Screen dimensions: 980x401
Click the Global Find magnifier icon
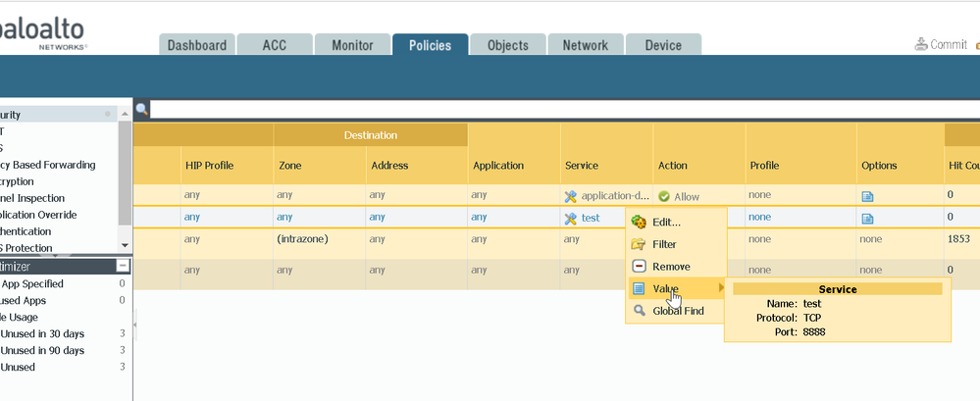point(639,311)
